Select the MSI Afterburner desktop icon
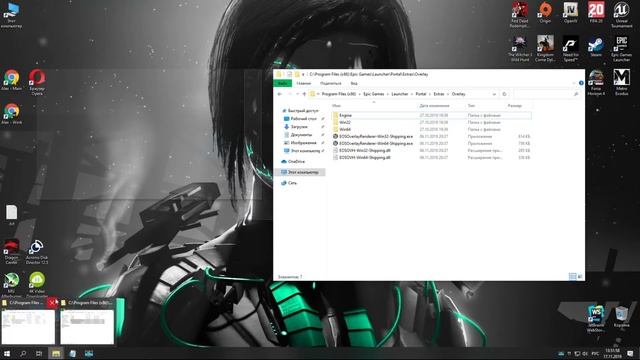 tap(11, 285)
